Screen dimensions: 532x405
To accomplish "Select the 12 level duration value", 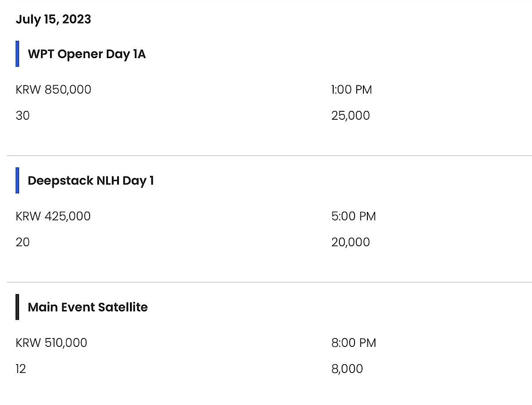I will (x=21, y=369).
